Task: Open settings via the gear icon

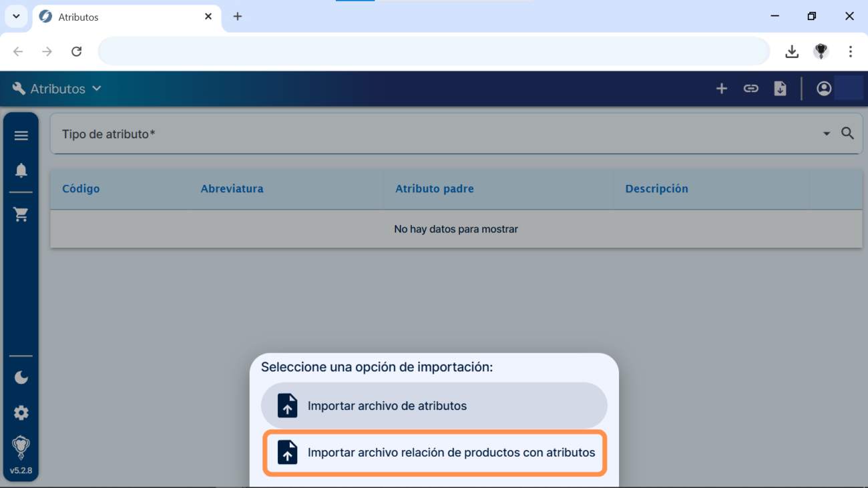Action: click(x=21, y=413)
